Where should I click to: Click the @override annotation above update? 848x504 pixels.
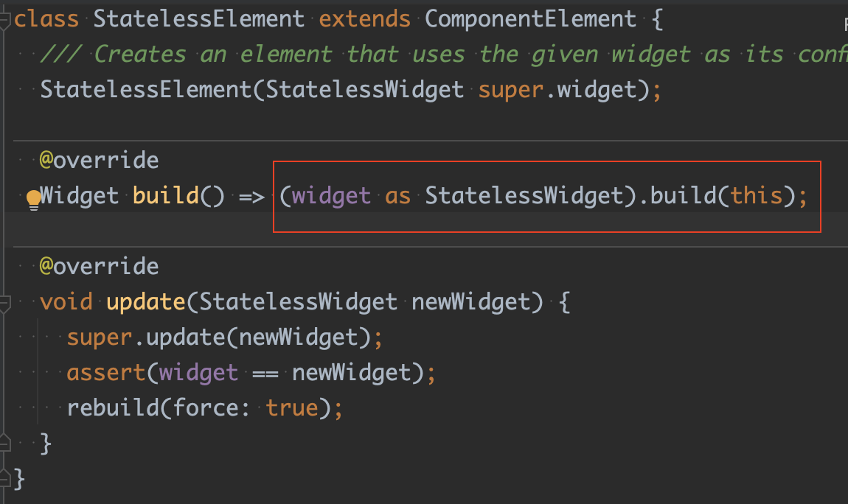coord(99,266)
